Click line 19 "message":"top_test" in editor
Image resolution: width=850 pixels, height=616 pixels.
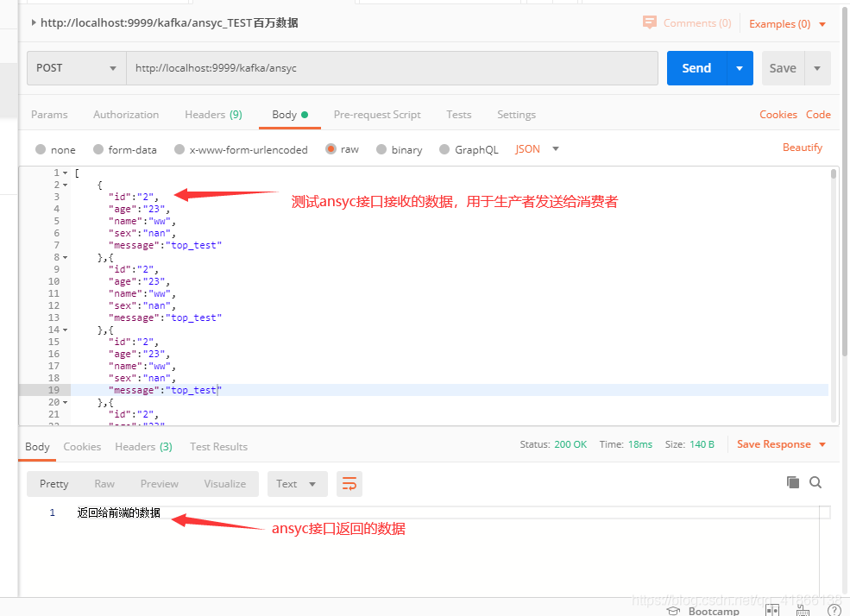[x=166, y=390]
